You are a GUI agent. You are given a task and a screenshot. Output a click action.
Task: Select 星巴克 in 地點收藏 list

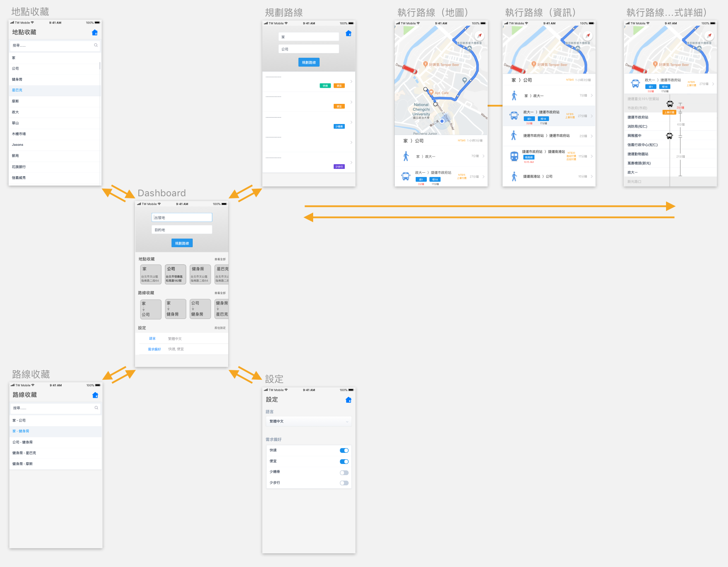[x=55, y=90]
